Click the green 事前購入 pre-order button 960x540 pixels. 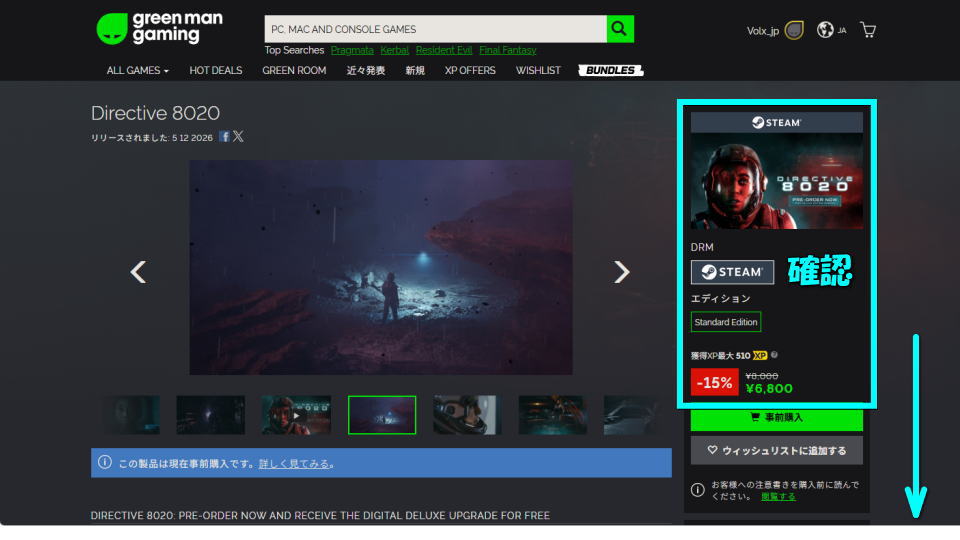(776, 418)
